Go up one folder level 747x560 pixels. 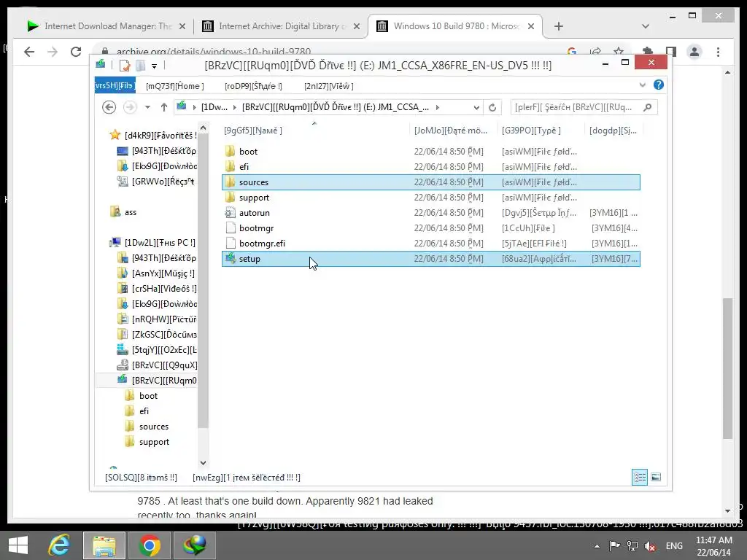(x=164, y=107)
